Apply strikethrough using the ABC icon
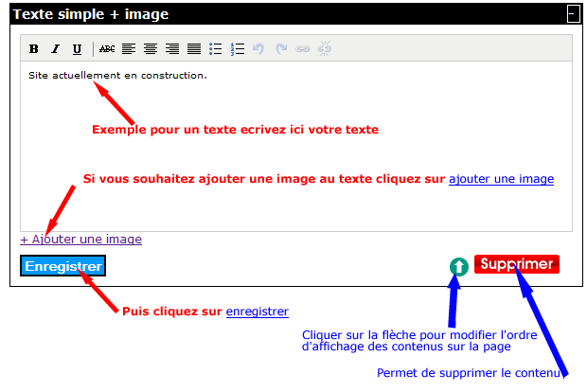The height and width of the screenshot is (392, 587). pos(107,48)
